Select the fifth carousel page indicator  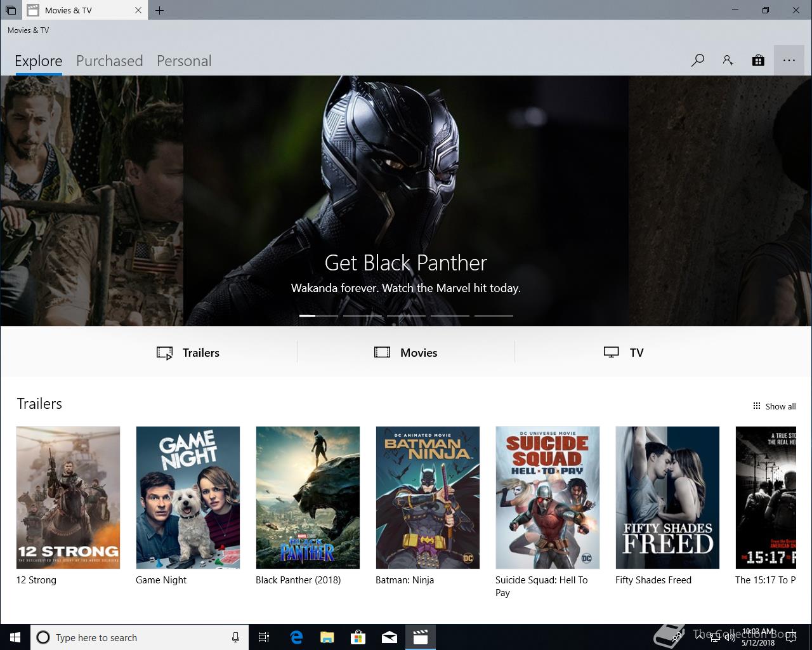pos(494,315)
